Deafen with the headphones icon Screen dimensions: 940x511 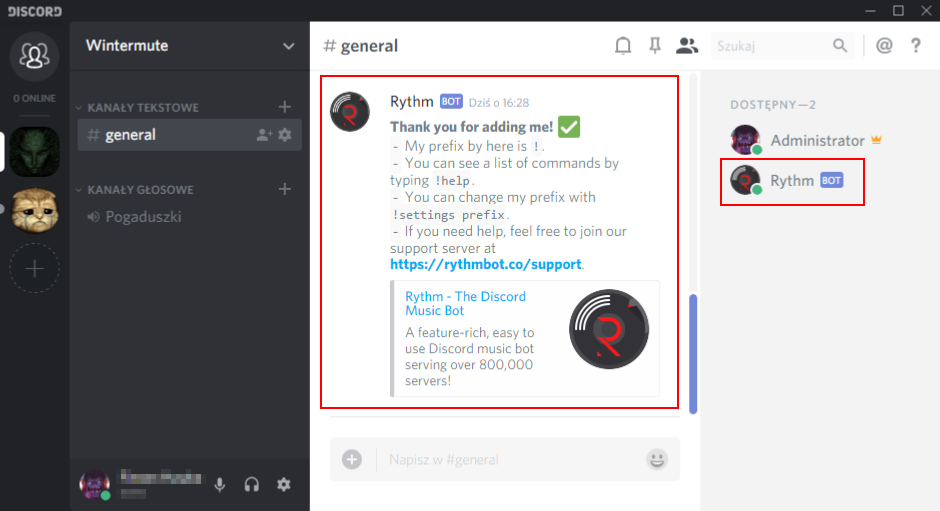pos(252,485)
